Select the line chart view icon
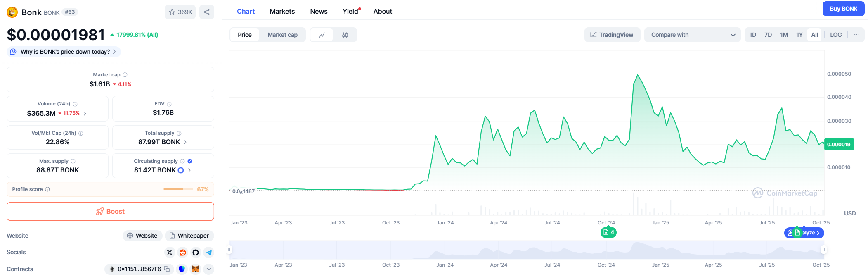868x279 pixels. (x=322, y=35)
